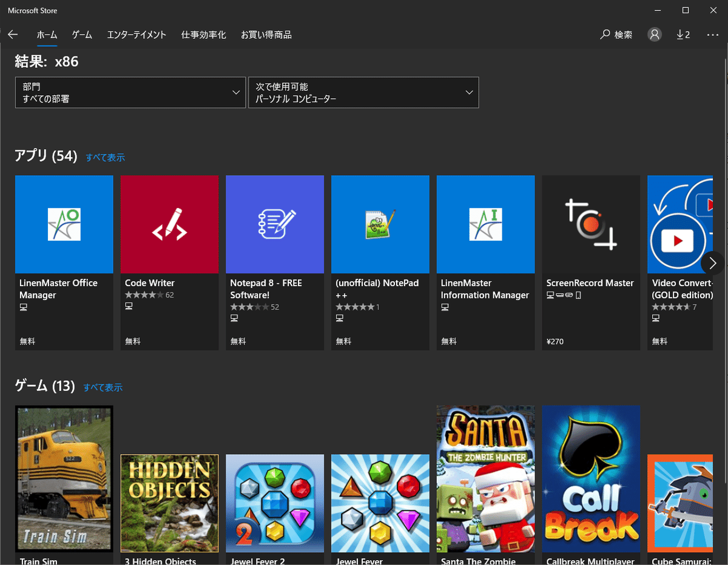Screen dimensions: 728x565
Task: Click the (unofficial) NotePad ++ title
Action: [x=377, y=289]
